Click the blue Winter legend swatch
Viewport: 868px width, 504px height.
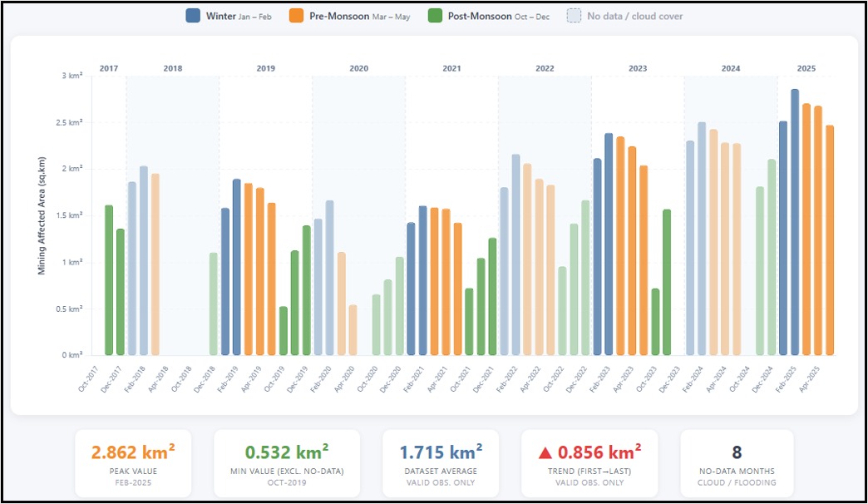[193, 16]
